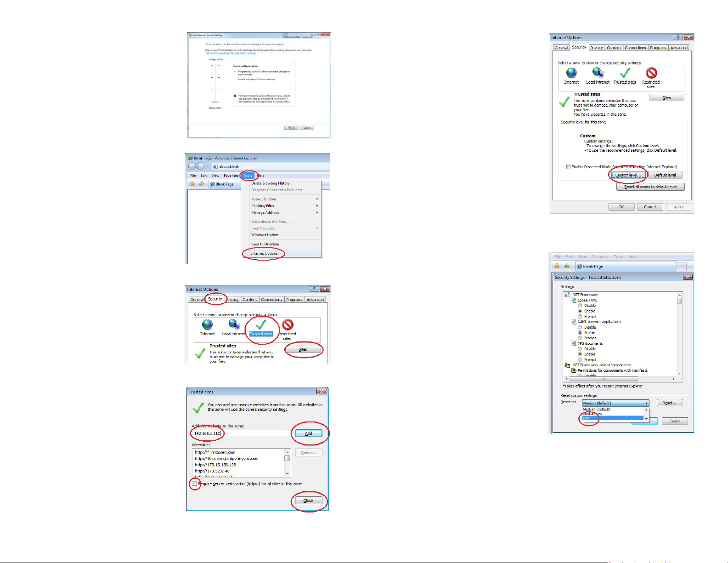Click Add button in the Trusted sites dialog
728x563 pixels.
[x=309, y=433]
